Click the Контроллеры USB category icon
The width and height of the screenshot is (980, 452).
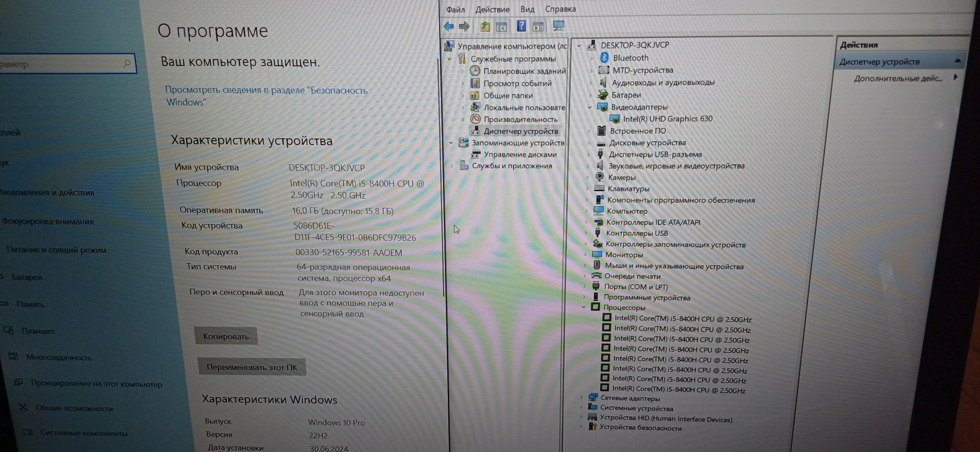click(x=597, y=233)
